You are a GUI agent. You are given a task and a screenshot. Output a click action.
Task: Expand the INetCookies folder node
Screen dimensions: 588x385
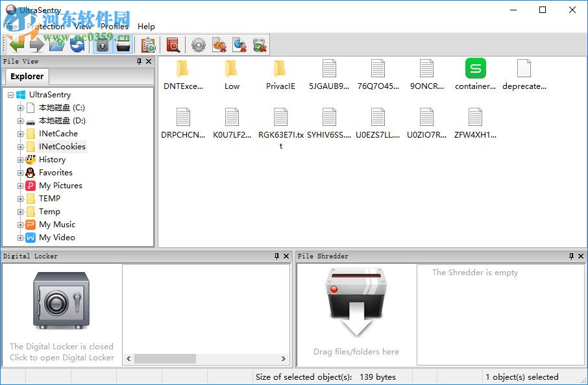coord(20,147)
